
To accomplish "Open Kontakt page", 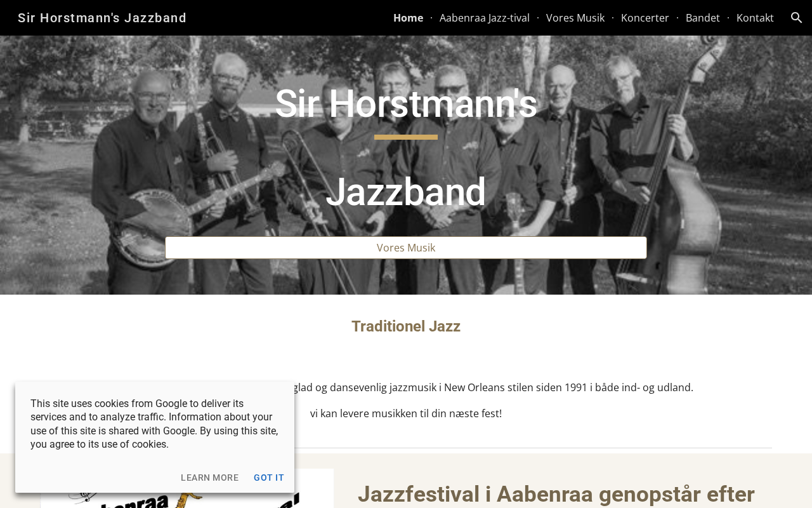I will 755,18.
